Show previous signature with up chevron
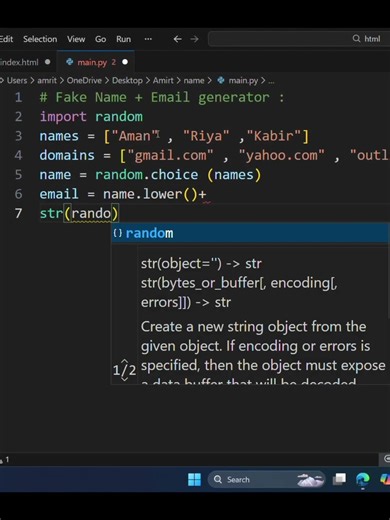This screenshot has width=390, height=520. pos(124,361)
